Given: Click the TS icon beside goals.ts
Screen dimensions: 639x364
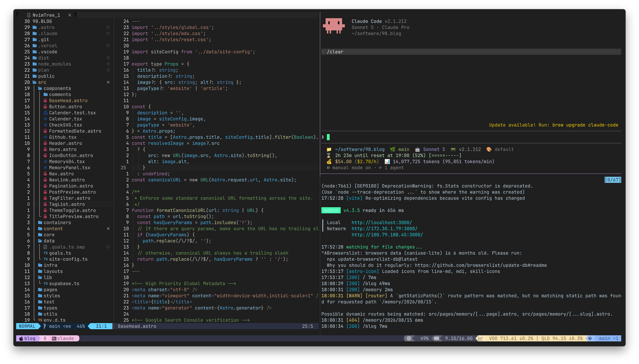Looking at the screenshot, I should point(45,253).
